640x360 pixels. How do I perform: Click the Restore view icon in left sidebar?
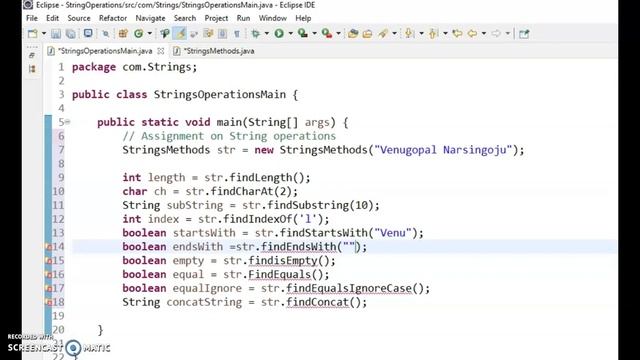pyautogui.click(x=32, y=55)
